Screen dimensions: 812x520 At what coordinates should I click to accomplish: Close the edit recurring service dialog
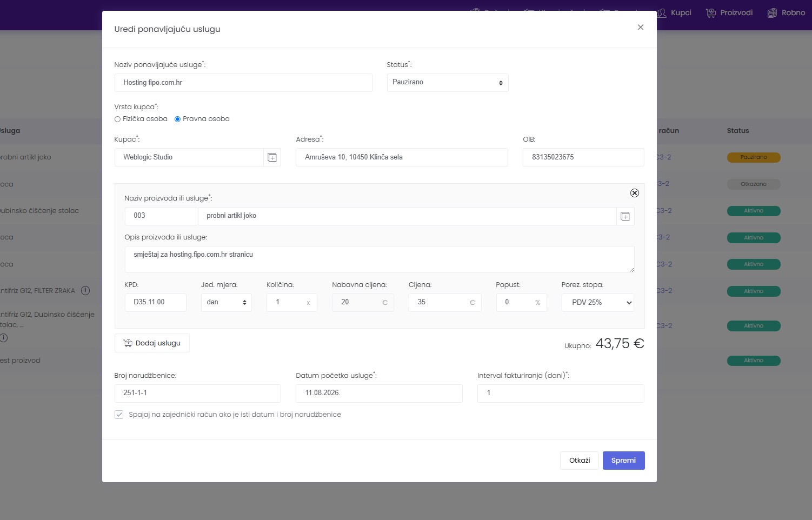pos(640,28)
